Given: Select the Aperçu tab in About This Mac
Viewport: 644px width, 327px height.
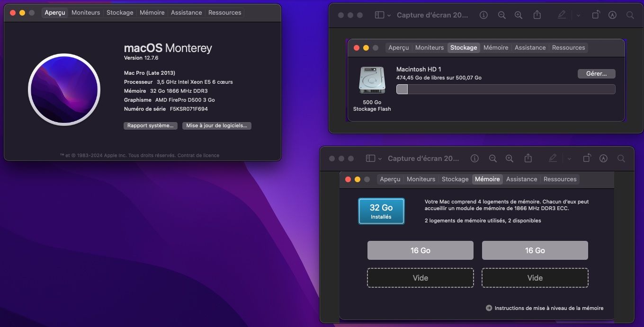Looking at the screenshot, I should [x=55, y=13].
